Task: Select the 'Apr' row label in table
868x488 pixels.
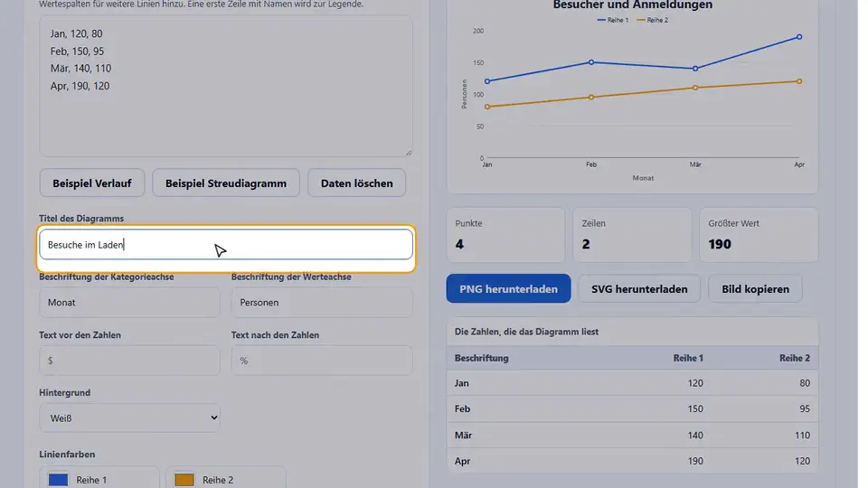Action: tap(462, 461)
